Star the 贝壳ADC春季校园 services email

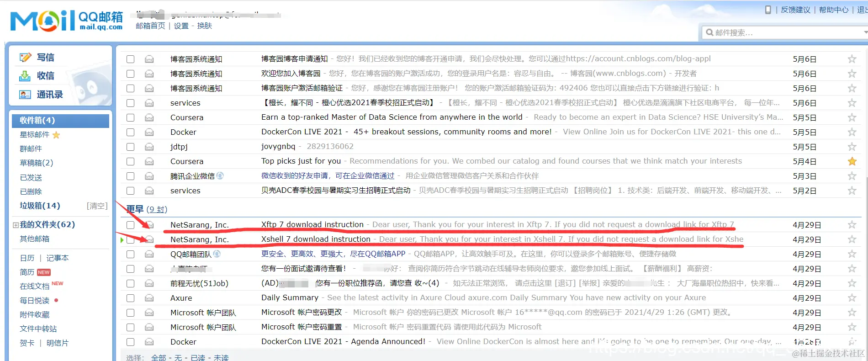click(x=852, y=191)
